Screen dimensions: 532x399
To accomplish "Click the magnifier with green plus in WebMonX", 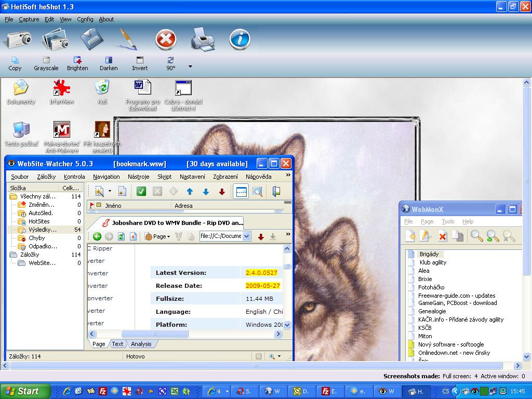I will [x=493, y=236].
